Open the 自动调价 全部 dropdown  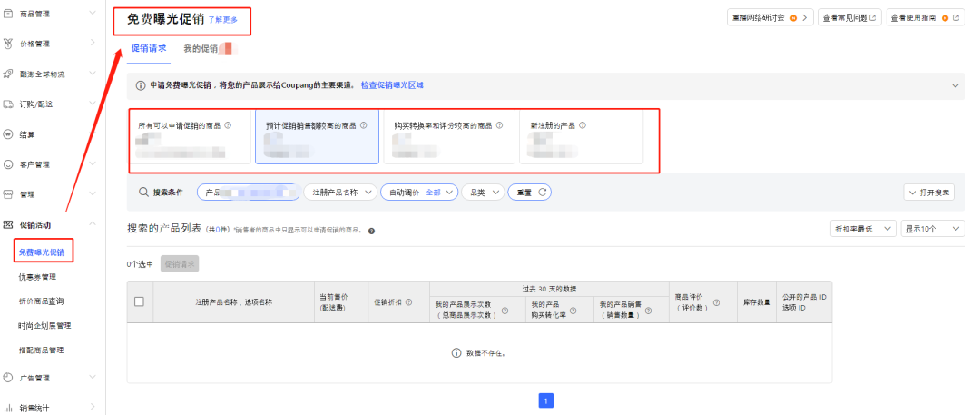click(x=419, y=193)
